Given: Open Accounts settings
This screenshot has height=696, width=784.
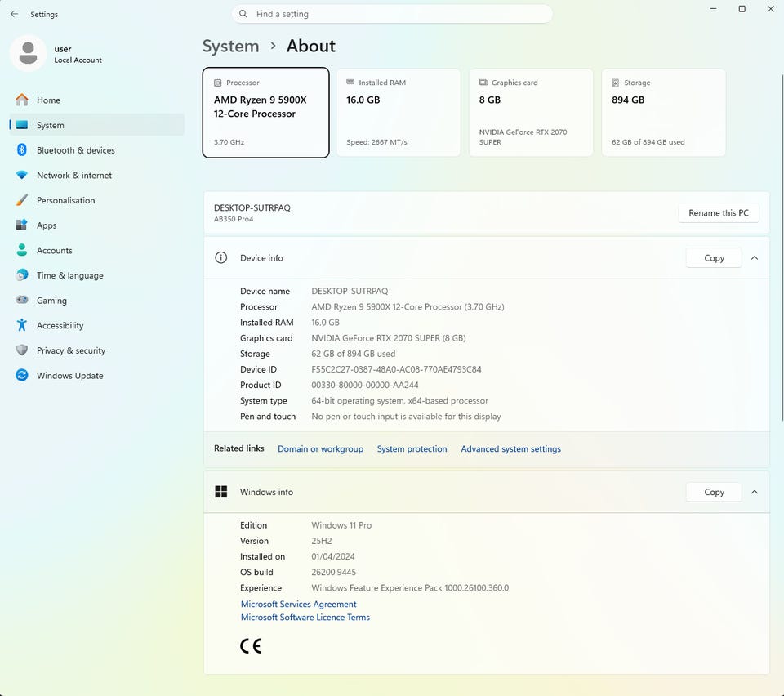Looking at the screenshot, I should (x=97, y=250).
